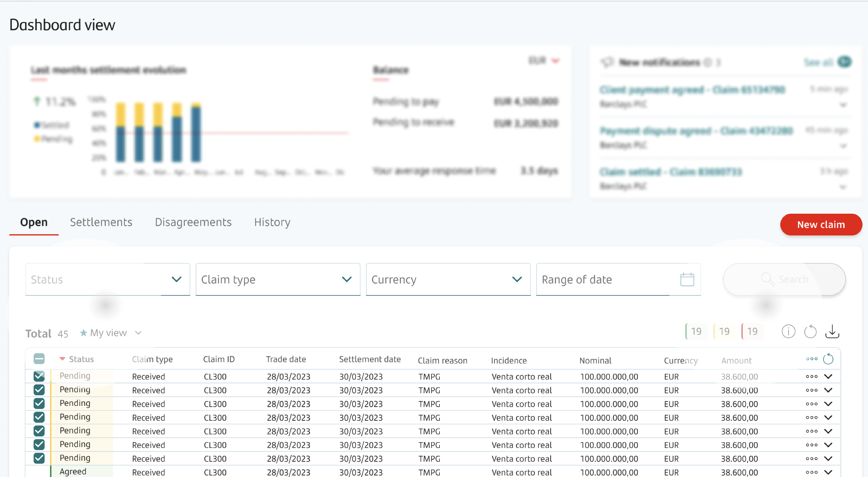Open the Status filter dropdown

point(107,279)
